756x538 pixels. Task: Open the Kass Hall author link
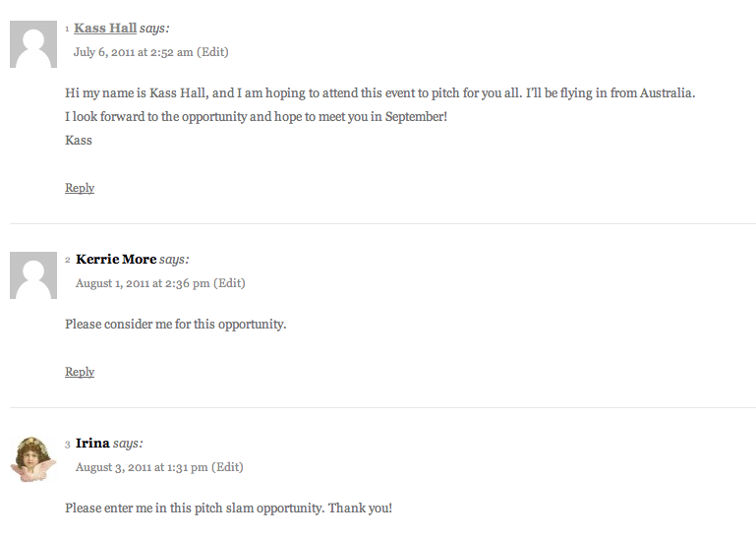(105, 28)
